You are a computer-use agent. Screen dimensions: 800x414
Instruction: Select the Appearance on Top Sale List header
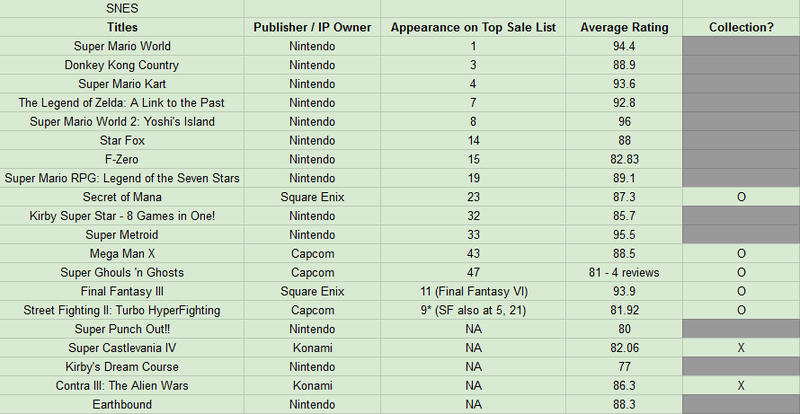[473, 27]
